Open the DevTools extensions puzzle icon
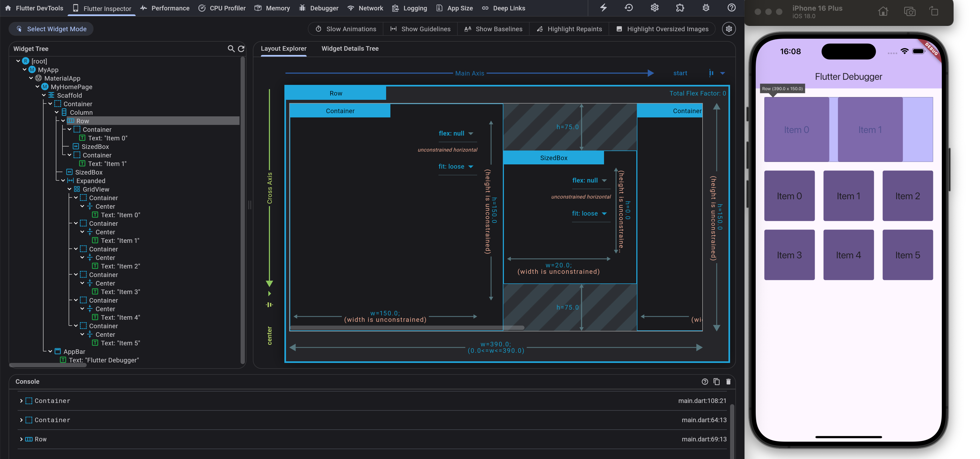The image size is (980, 459). pyautogui.click(x=680, y=8)
